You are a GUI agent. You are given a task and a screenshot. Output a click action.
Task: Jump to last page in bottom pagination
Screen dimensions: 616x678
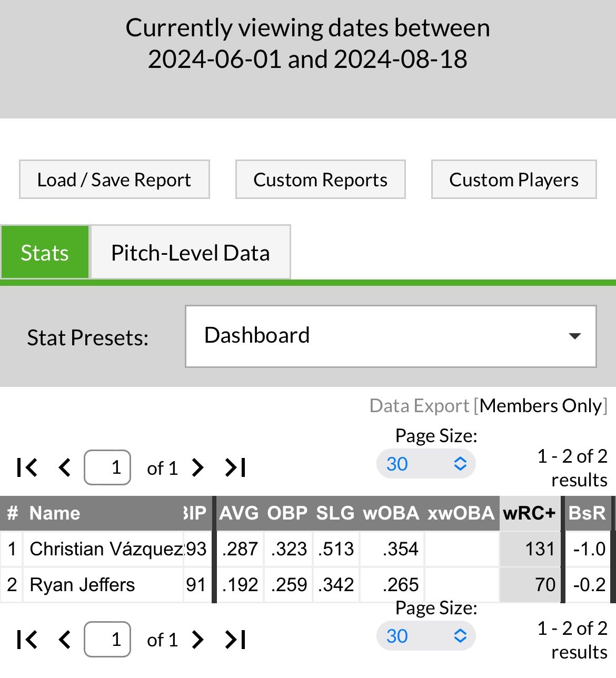click(235, 640)
